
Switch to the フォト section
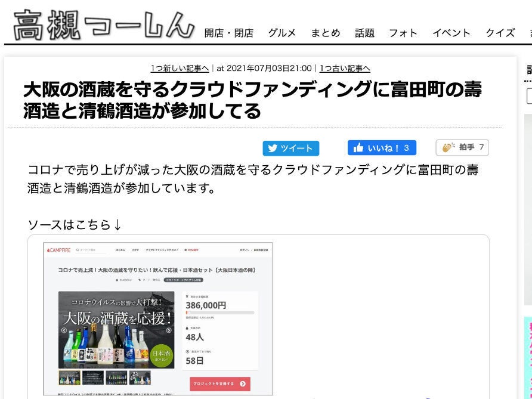[403, 33]
